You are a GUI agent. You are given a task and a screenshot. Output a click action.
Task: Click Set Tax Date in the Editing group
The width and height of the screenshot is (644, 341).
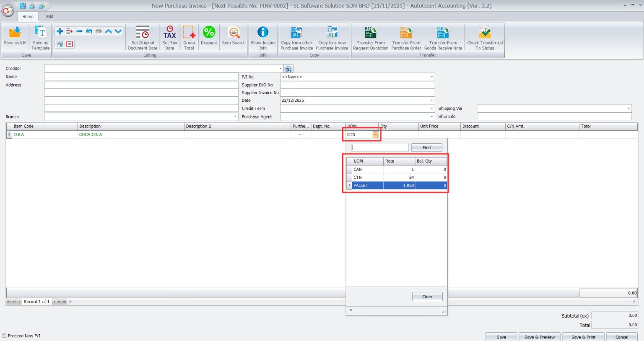tap(169, 37)
